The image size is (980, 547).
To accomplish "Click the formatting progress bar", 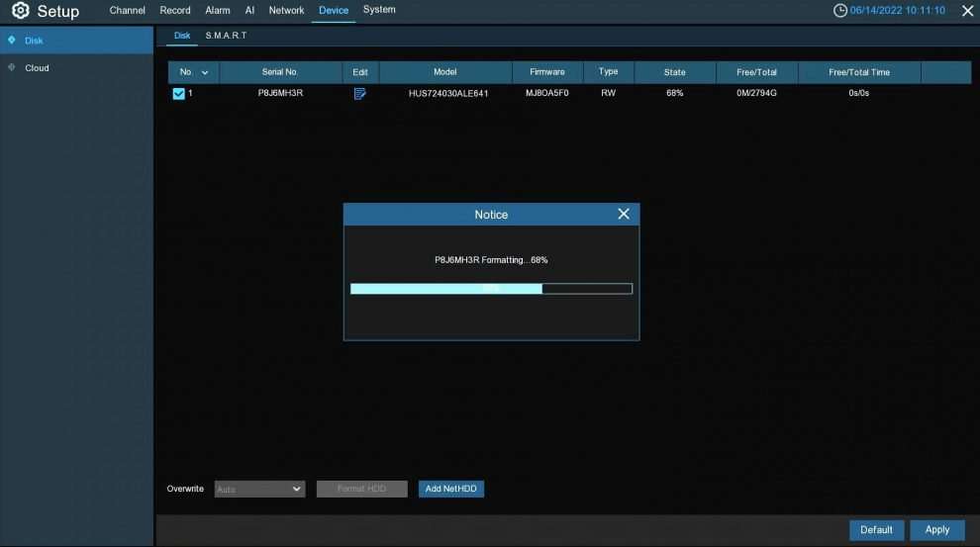I will [x=491, y=289].
